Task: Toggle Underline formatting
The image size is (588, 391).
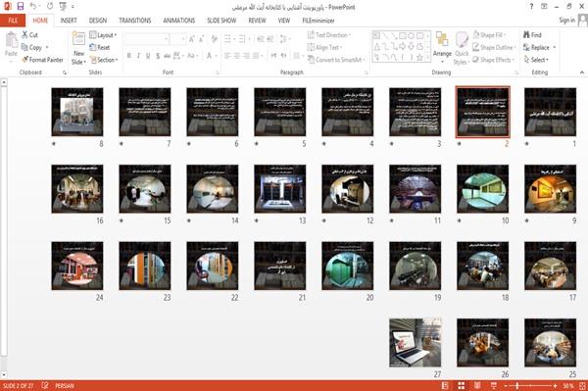Action: (x=148, y=56)
